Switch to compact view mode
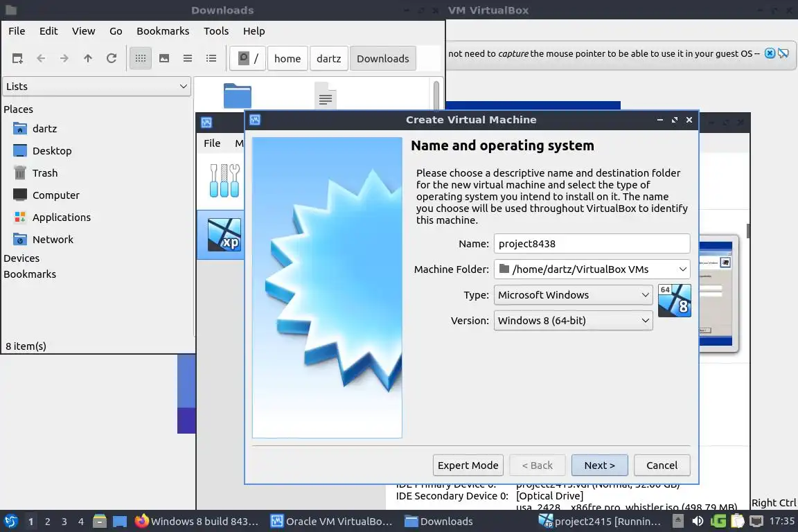 [x=188, y=59]
